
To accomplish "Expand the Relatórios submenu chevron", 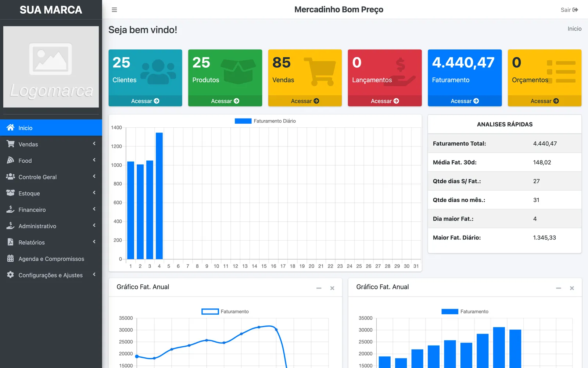I will [94, 242].
